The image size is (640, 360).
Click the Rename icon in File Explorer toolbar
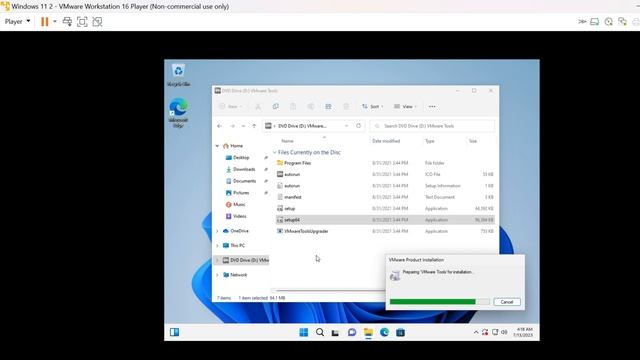point(311,107)
